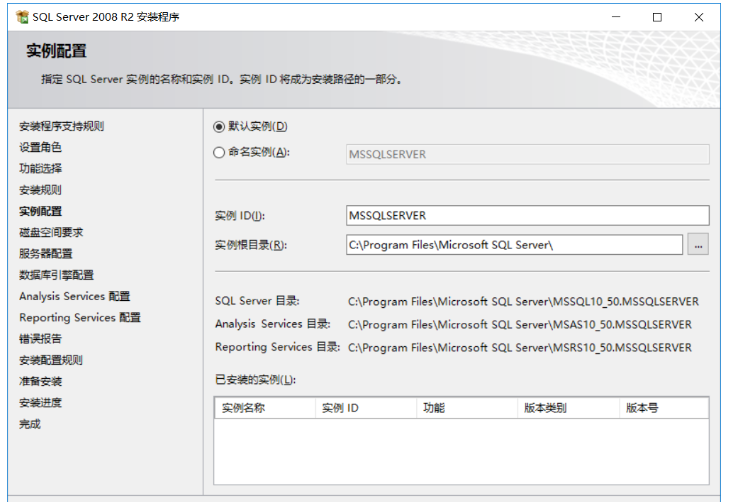
Task: Select the 命名实例 radio button
Action: tap(219, 152)
